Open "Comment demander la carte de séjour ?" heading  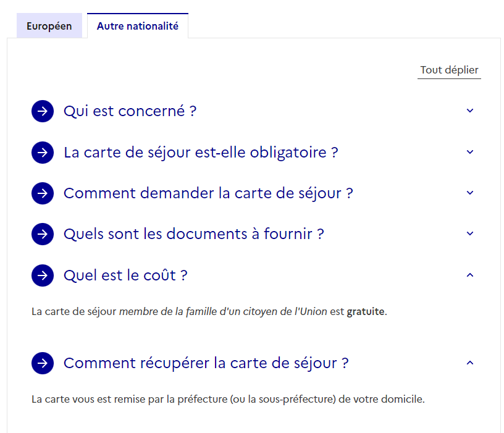[208, 193]
